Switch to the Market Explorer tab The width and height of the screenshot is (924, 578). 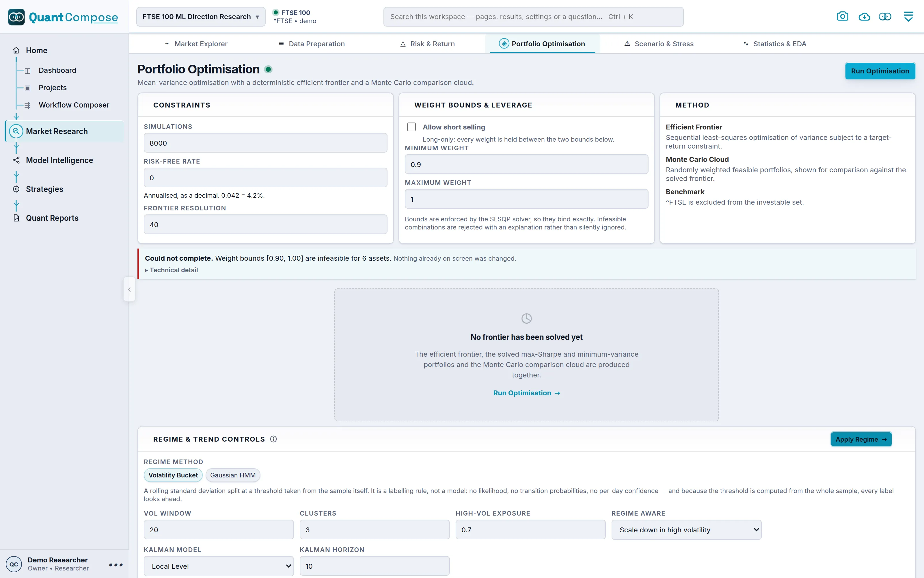(x=196, y=44)
